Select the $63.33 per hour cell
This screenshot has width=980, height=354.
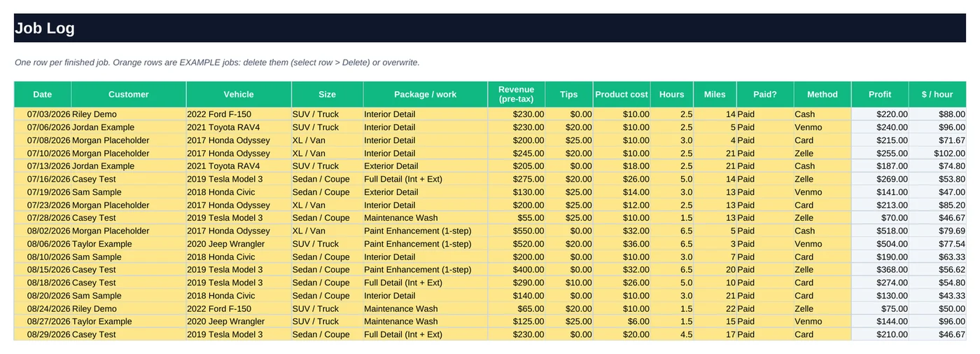click(x=937, y=257)
